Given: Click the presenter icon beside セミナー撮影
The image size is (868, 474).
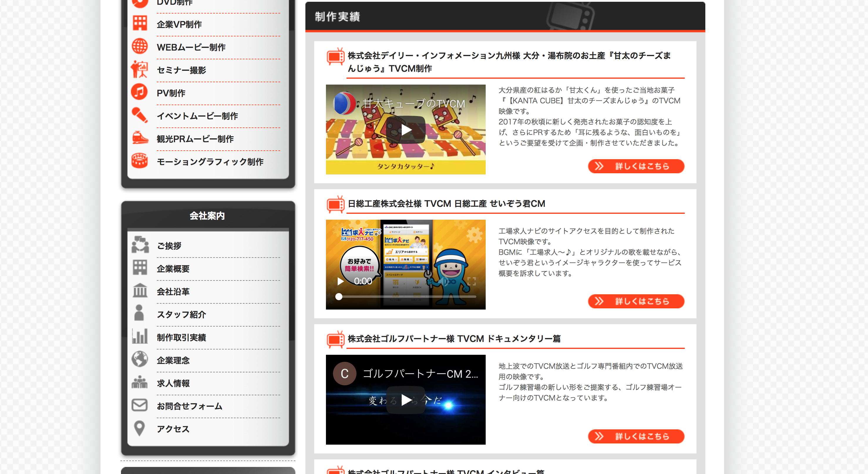Looking at the screenshot, I should (139, 69).
